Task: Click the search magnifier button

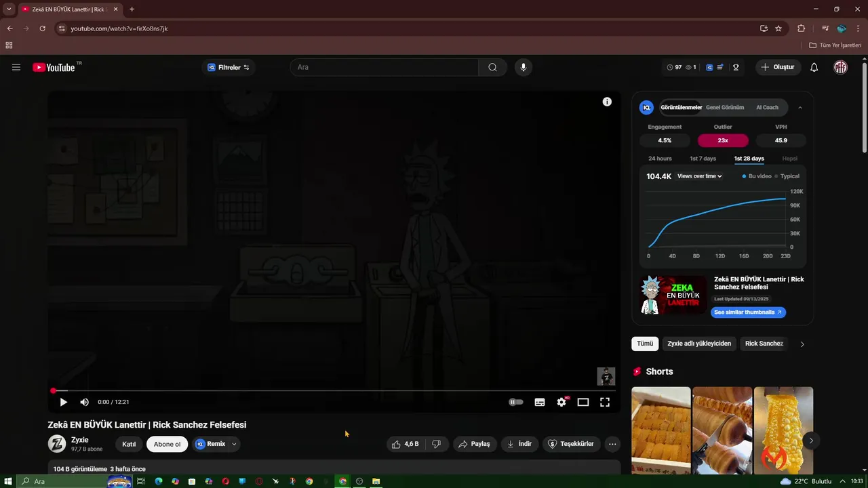Action: (492, 67)
